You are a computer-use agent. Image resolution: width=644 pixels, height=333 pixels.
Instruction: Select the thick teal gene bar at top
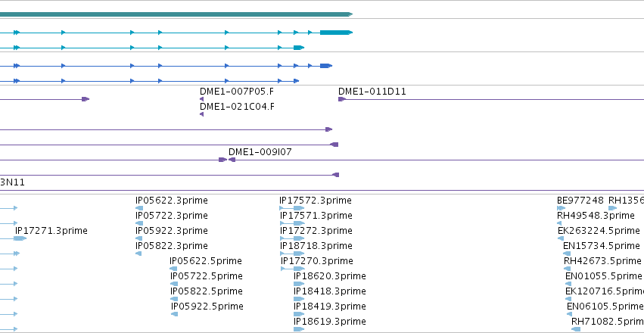pyautogui.click(x=176, y=14)
